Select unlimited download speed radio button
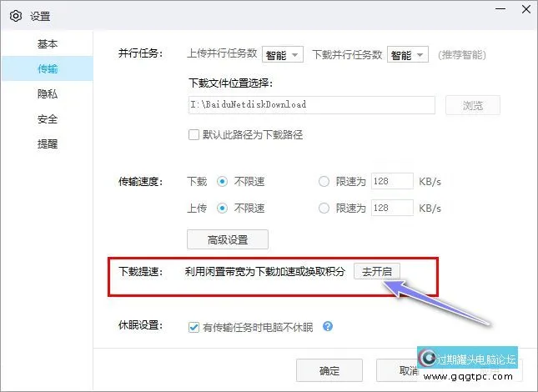 coord(223,181)
